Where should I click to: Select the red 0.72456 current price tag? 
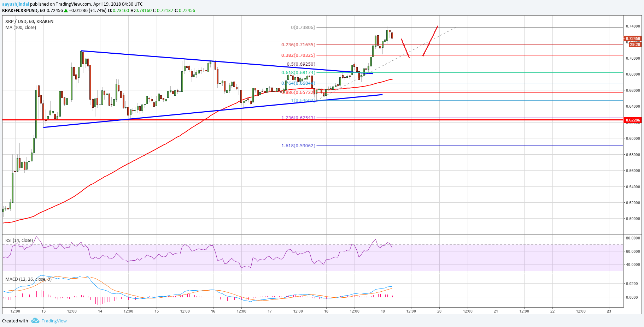point(632,38)
